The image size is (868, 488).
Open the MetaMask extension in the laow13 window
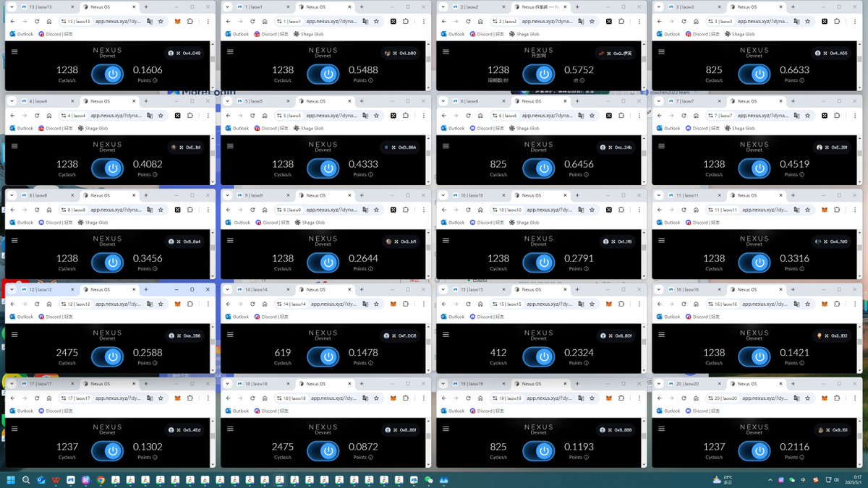coord(178,22)
